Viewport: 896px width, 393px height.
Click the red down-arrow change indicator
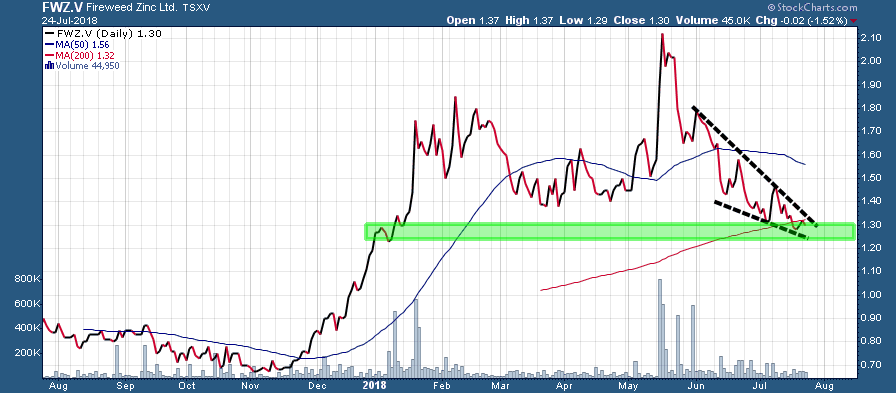pos(854,21)
